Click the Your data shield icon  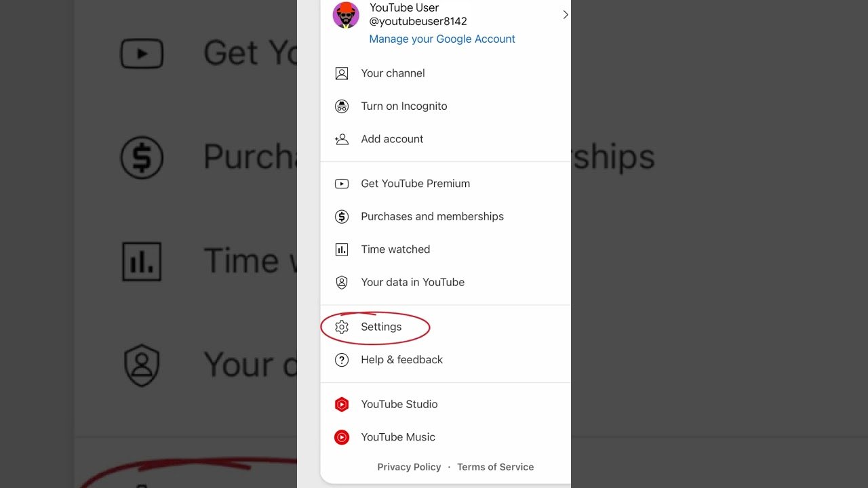pos(342,283)
